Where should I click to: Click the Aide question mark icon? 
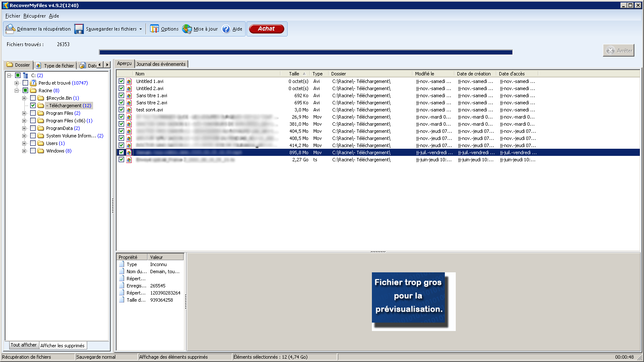point(226,29)
